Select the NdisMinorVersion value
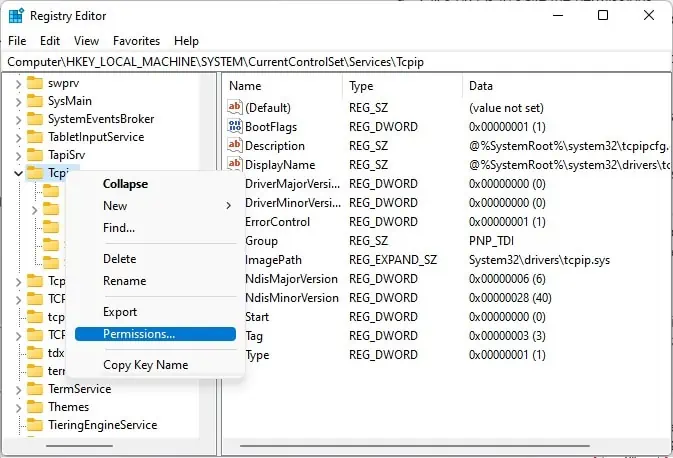The width and height of the screenshot is (673, 458). tap(292, 298)
